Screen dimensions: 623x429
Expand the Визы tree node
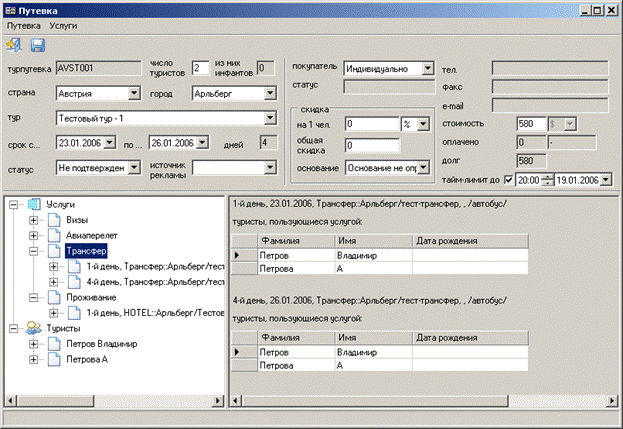33,220
